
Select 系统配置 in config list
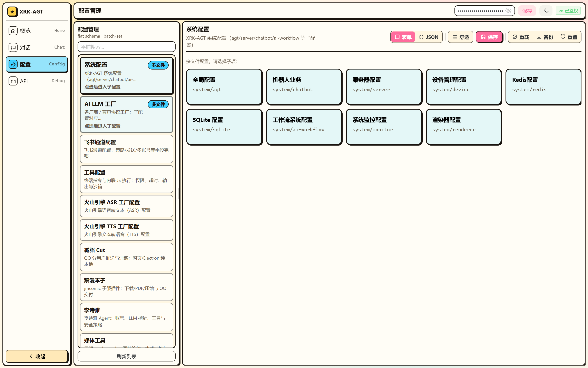click(x=126, y=75)
